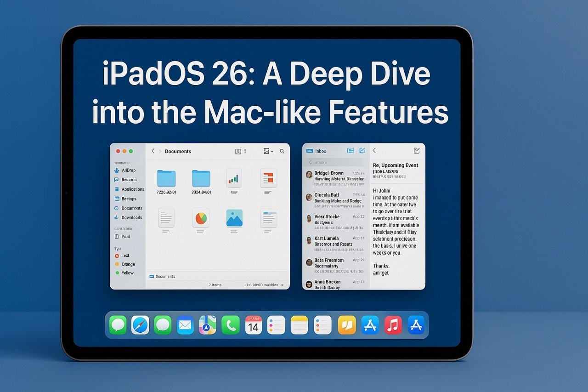Open the Music app in the dock

coord(393,325)
